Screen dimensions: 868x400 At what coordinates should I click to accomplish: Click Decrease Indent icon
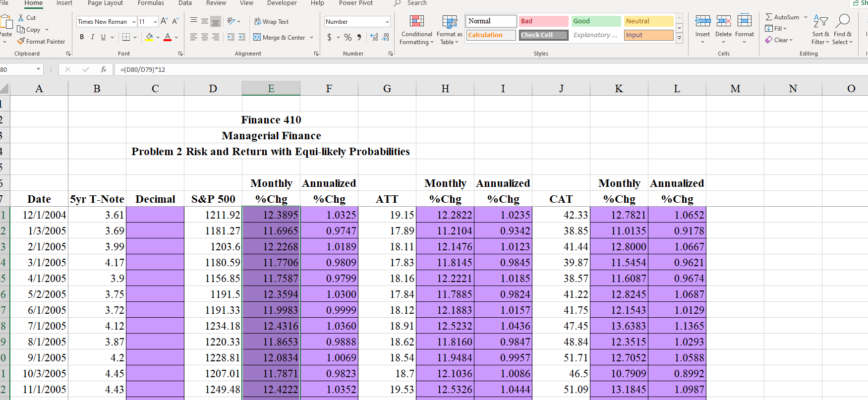coord(231,37)
